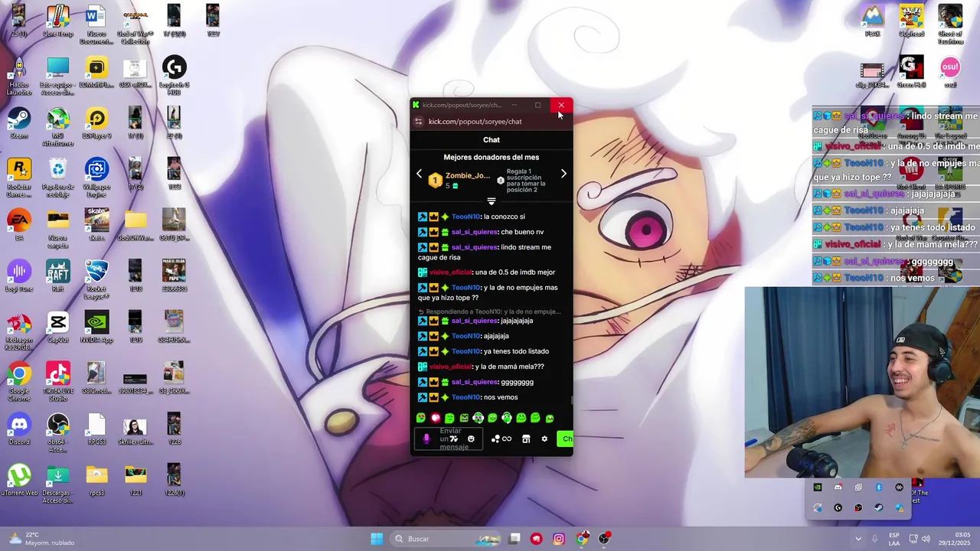Click the Steam tray icon in overflow
Image resolution: width=980 pixels, height=551 pixels.
click(878, 507)
